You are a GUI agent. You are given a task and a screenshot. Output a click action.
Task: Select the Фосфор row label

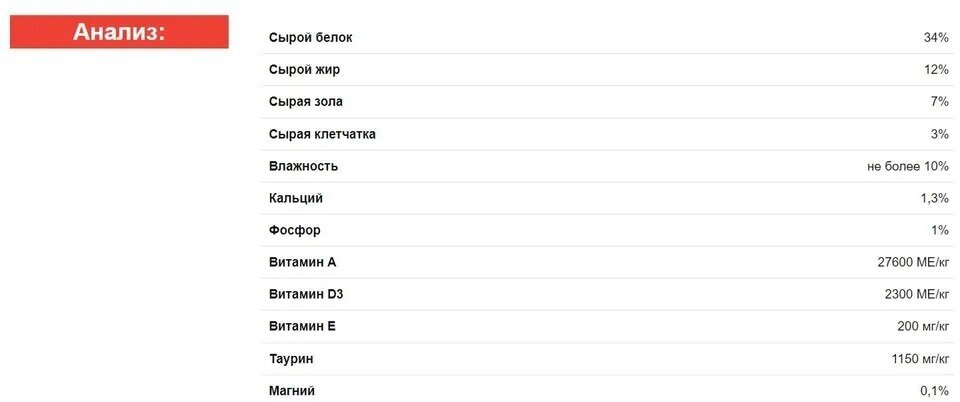[294, 231]
